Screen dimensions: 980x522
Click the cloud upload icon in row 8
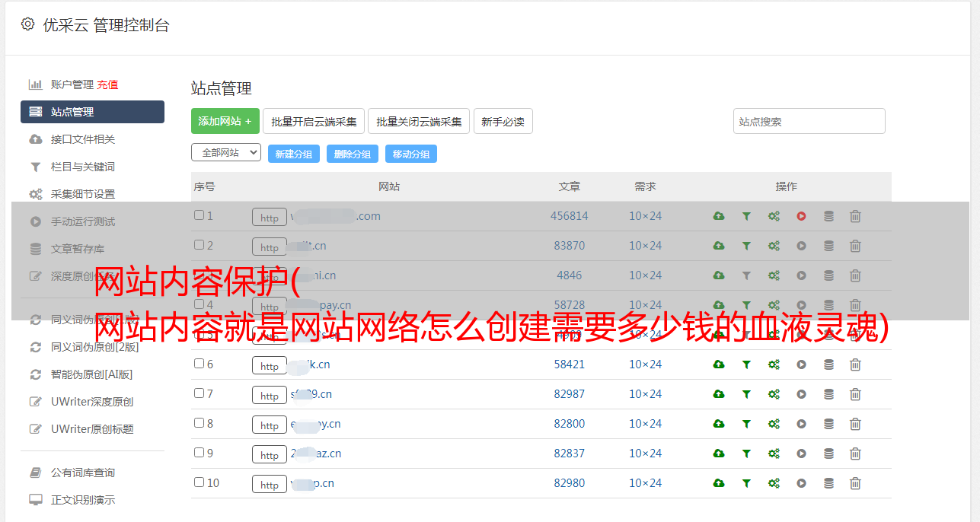(719, 424)
